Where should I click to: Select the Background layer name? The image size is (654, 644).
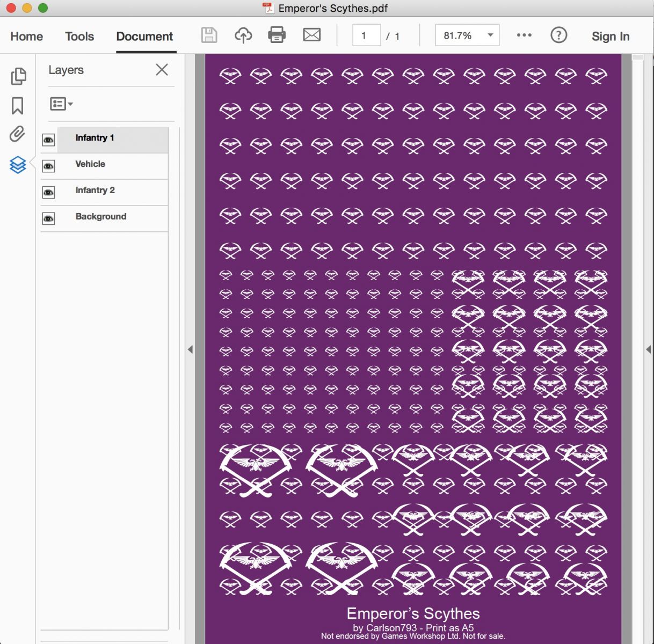[101, 216]
